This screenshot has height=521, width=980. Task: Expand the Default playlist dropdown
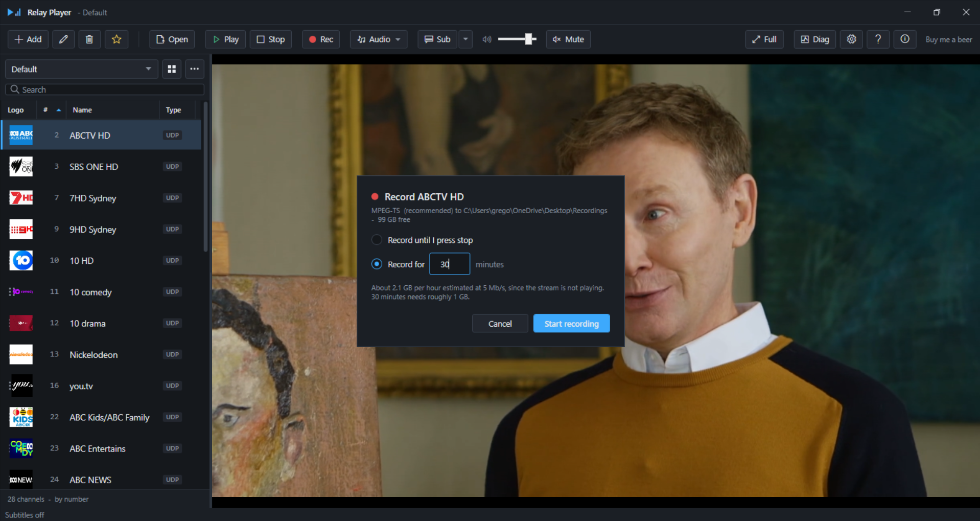coord(82,69)
